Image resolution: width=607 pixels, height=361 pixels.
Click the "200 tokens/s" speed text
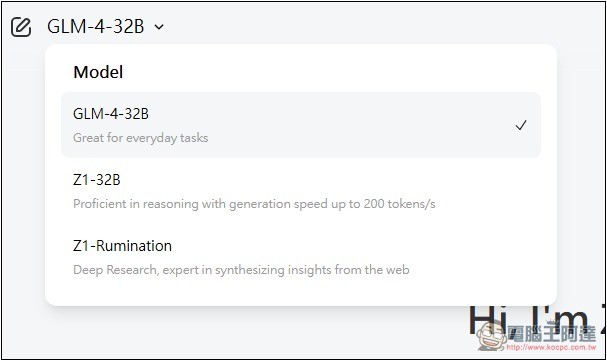coord(399,204)
